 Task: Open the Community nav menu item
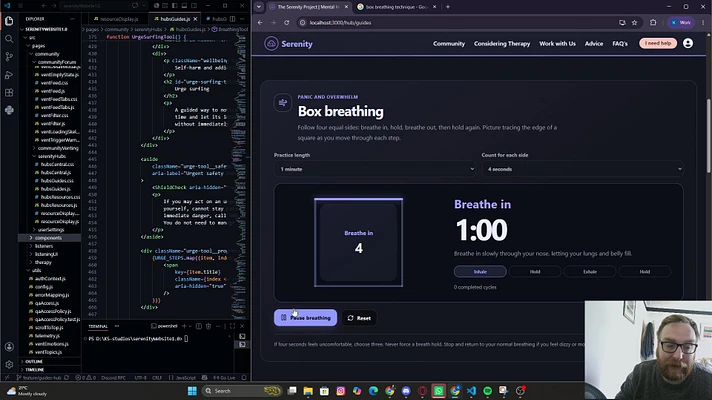tap(449, 44)
